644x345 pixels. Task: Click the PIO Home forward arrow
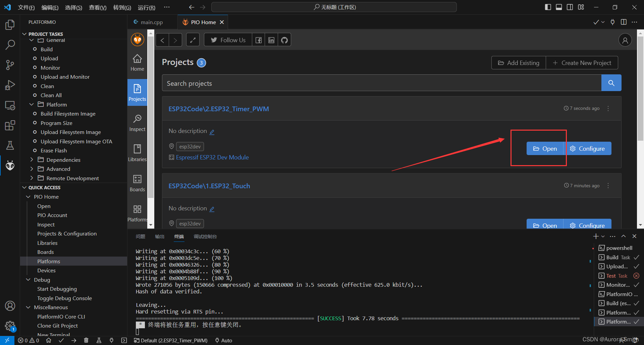(175, 40)
